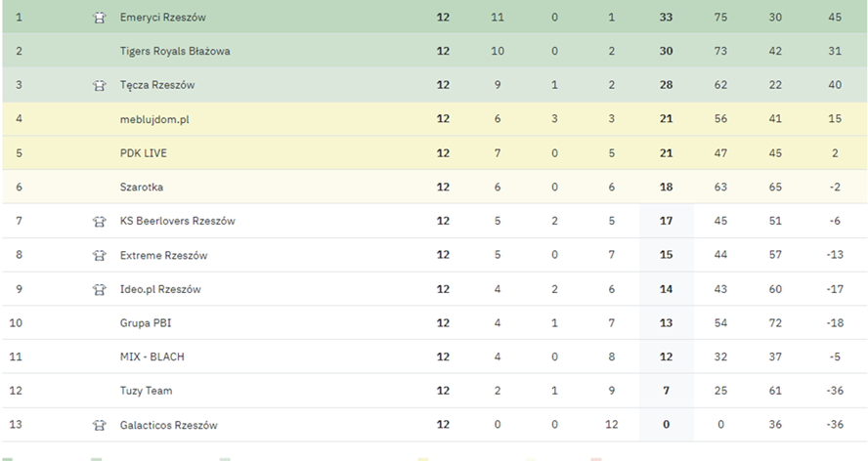Screen dimensions: 868x461
Task: Click the KS Beerlovers Rzeszów team name
Action: coord(177,221)
